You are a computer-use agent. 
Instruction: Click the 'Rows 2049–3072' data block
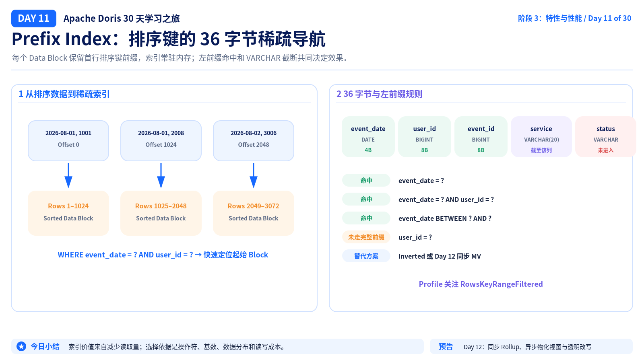tap(254, 213)
